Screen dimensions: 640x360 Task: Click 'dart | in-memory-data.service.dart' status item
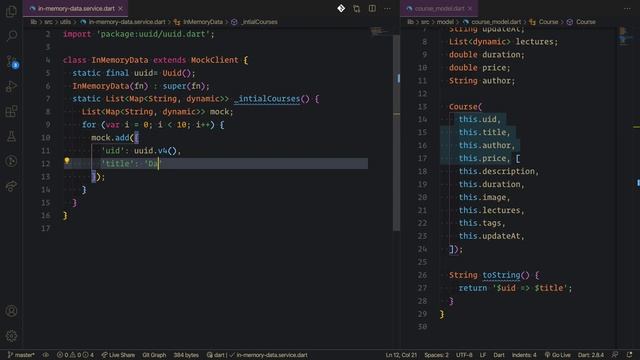coord(257,355)
